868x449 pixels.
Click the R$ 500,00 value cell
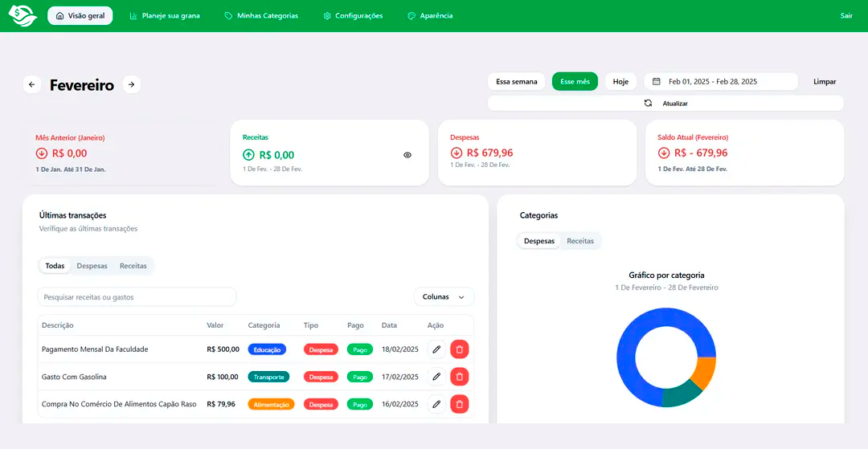pyautogui.click(x=223, y=349)
